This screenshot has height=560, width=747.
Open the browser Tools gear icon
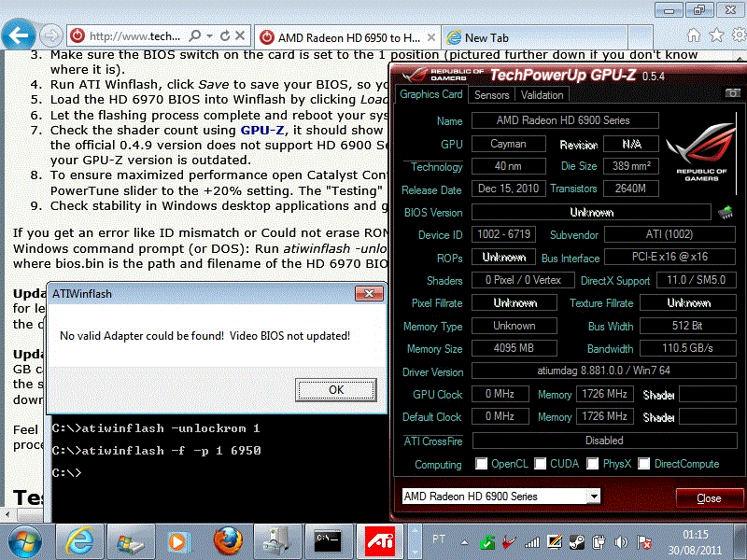click(740, 35)
